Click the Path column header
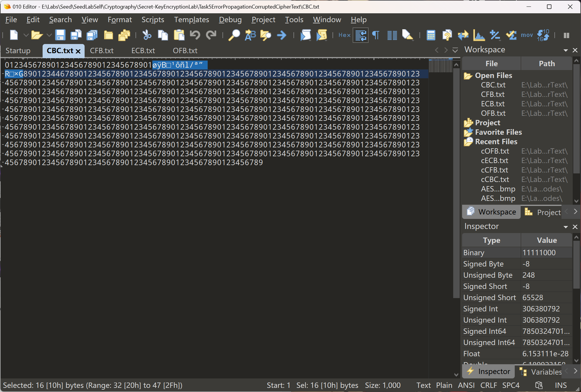Viewport: 581px width, 392px height. [547, 64]
